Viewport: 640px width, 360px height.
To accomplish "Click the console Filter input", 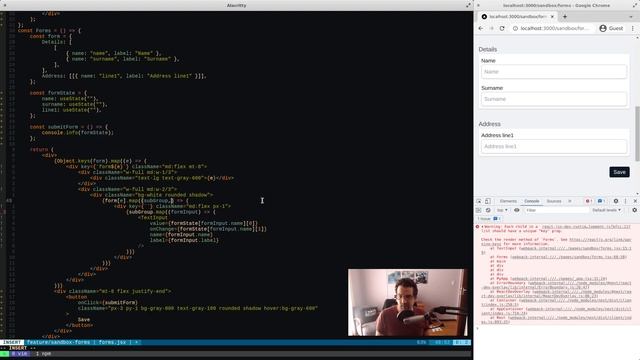I will (x=556, y=210).
